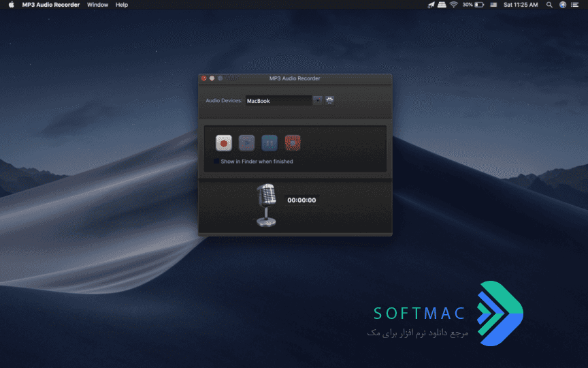Click the Wi-Fi status icon

(454, 5)
